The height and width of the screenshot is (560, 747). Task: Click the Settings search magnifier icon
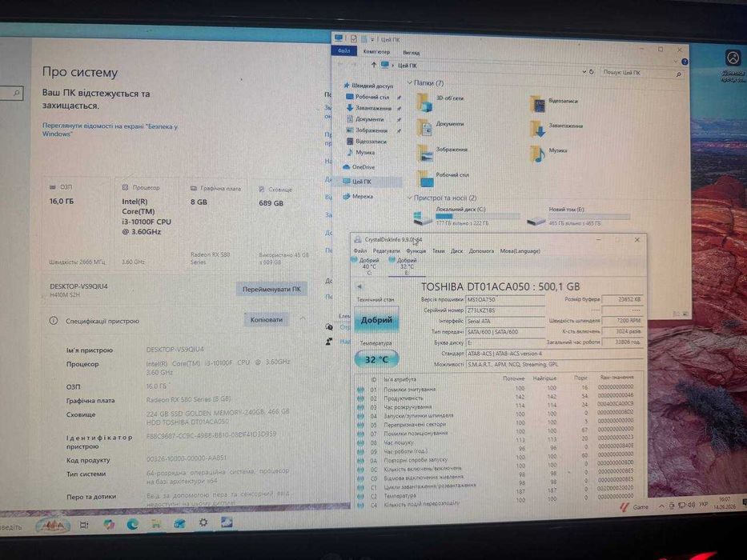click(17, 93)
